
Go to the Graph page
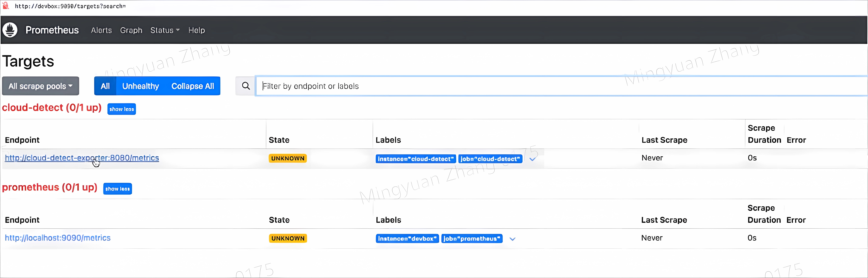click(x=131, y=30)
